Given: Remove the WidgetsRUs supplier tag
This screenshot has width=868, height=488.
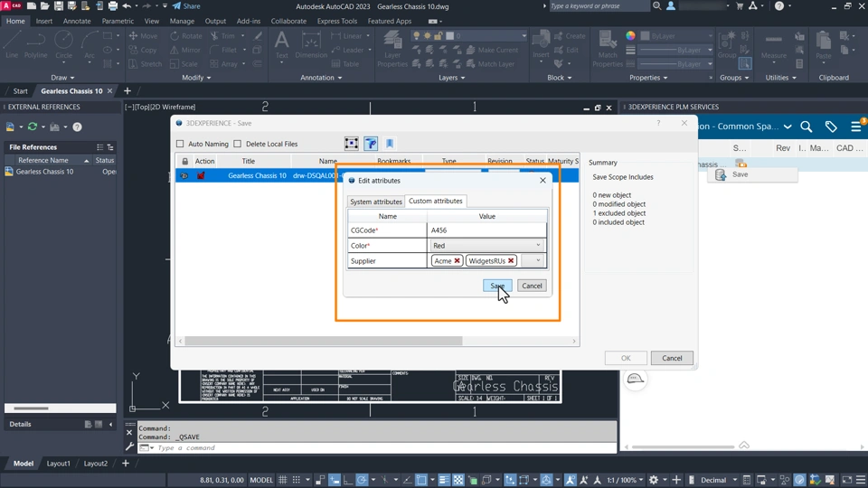Looking at the screenshot, I should [x=511, y=260].
